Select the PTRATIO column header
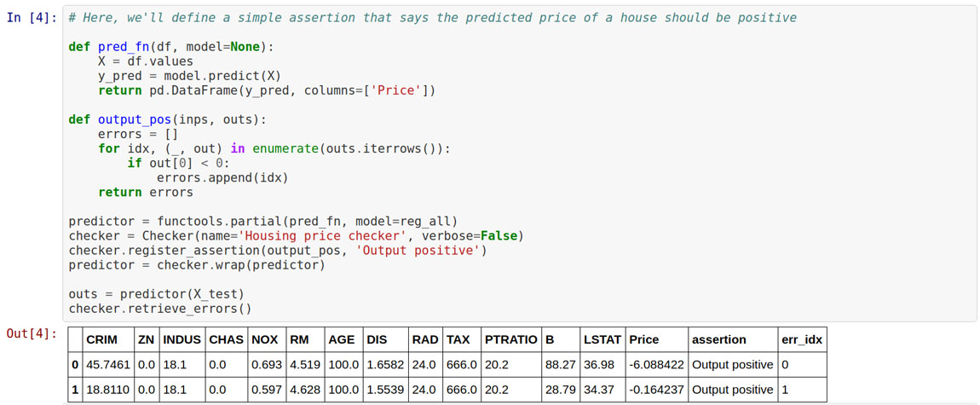 [x=510, y=339]
